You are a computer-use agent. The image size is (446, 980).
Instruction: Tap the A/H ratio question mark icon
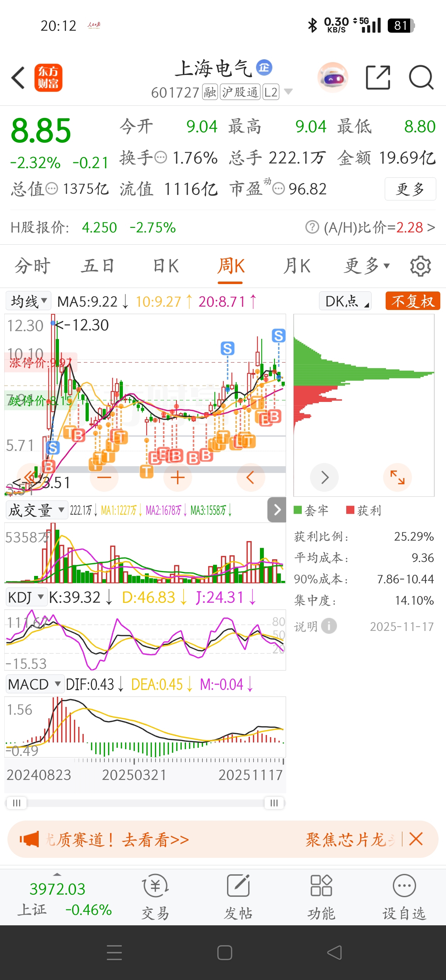pos(312,228)
